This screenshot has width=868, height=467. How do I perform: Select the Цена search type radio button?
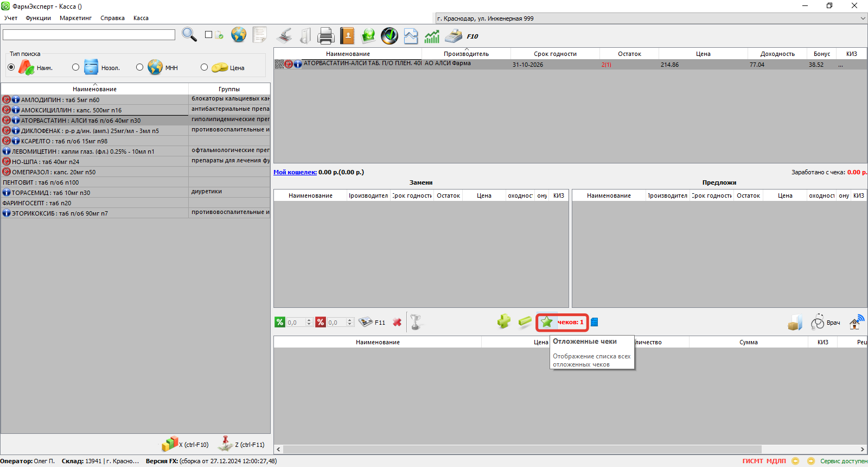(x=204, y=67)
